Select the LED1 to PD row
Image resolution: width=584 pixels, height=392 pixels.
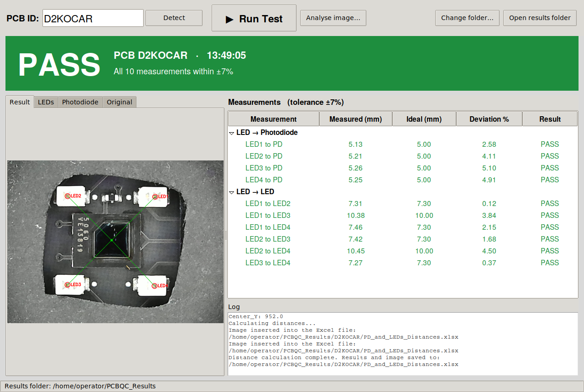pos(403,144)
